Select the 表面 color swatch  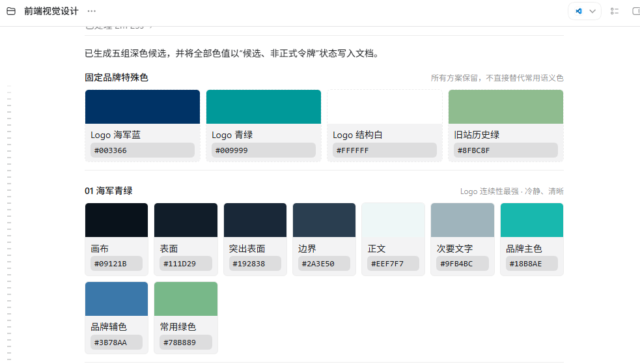[x=186, y=220]
